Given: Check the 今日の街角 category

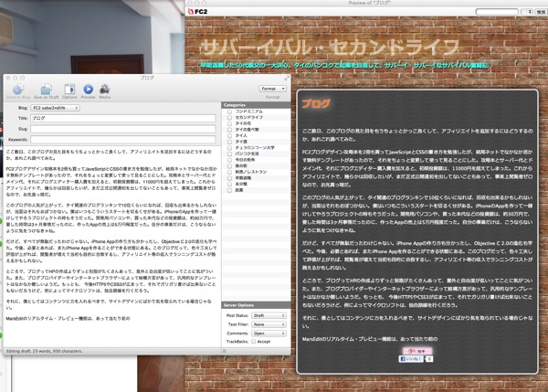Looking at the screenshot, I should pos(229,160).
